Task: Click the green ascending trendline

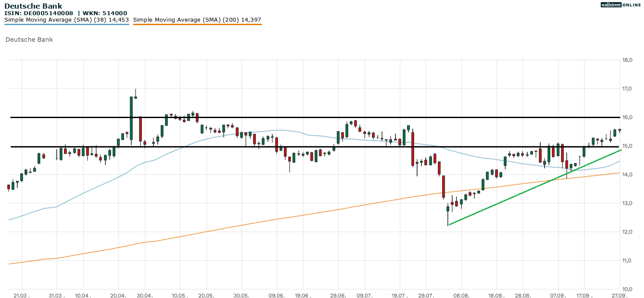Action: coord(536,187)
